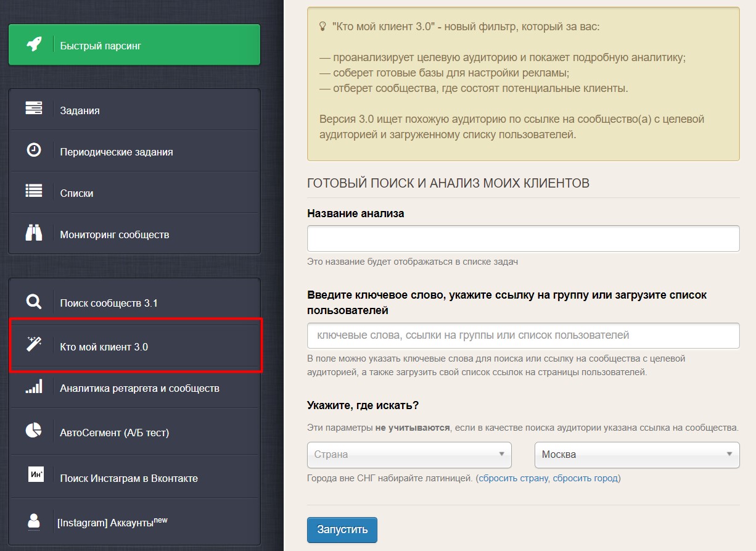The width and height of the screenshot is (756, 551).
Task: Expand the Москва city dropdown
Action: pyautogui.click(x=636, y=455)
